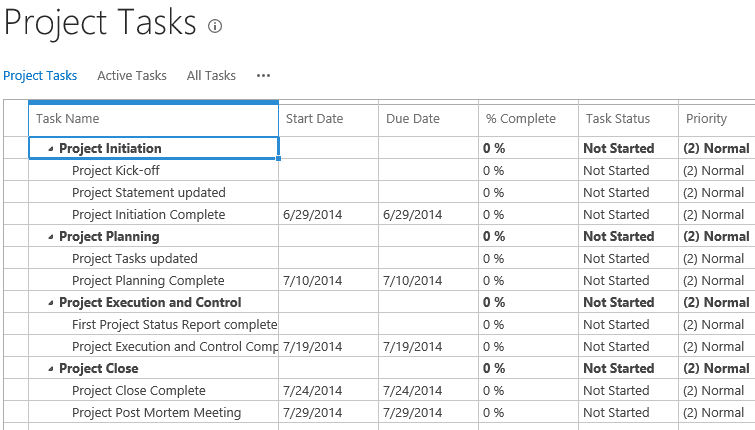
Task: Click due date 7/24/2014 of Project Close Complete
Action: 429,391
